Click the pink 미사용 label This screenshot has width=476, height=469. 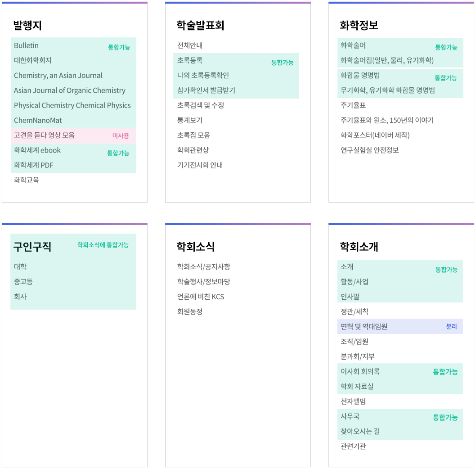(x=121, y=135)
